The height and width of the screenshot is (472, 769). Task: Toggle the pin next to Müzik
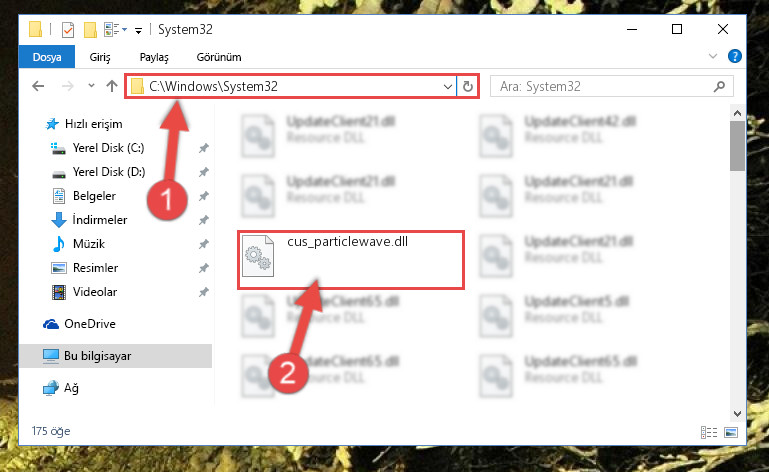[x=204, y=244]
